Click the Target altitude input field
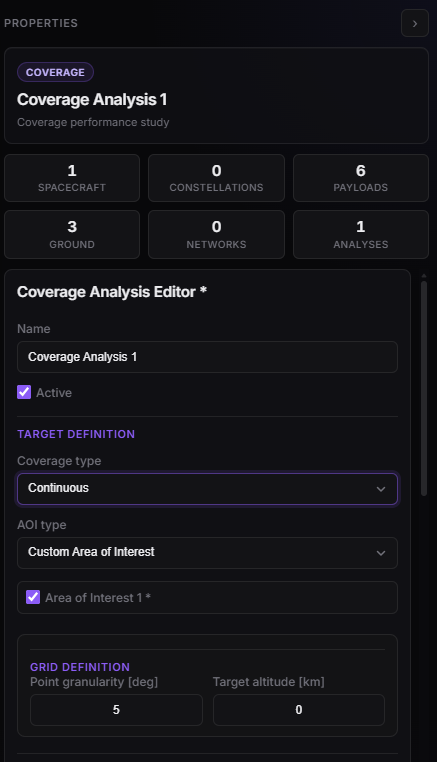Viewport: 437px width, 762px height. point(298,710)
